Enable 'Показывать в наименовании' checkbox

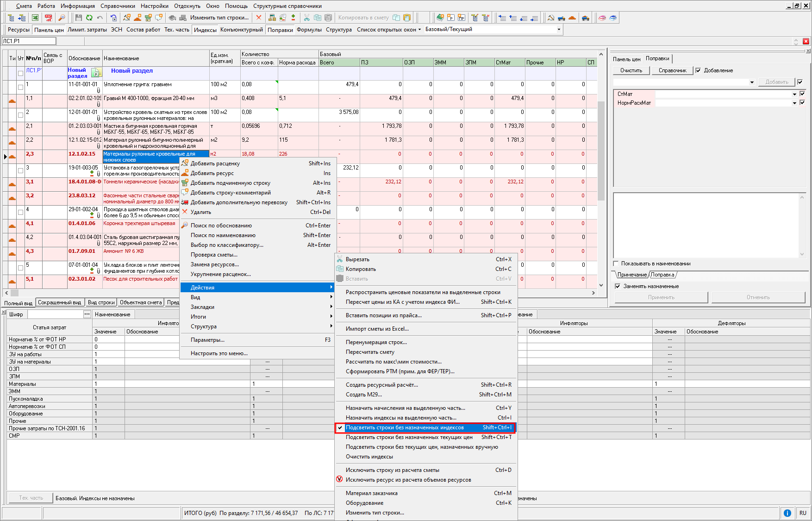tap(616, 264)
